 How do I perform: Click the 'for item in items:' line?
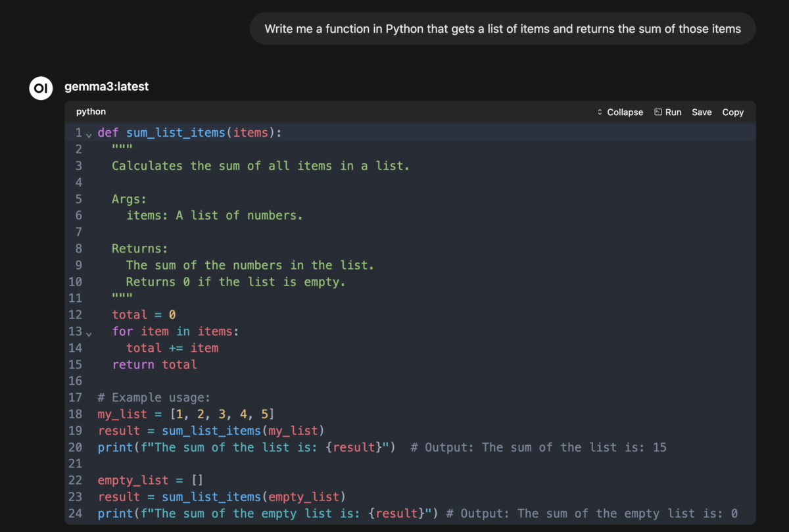[x=176, y=331]
